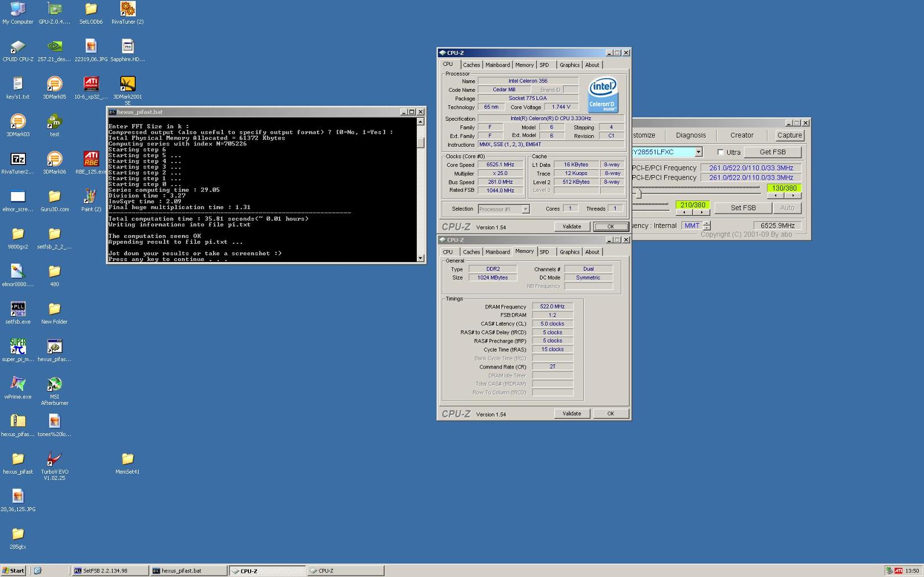Click OK in upper CPU-Z window
Viewport: 924px width, 577px height.
click(610, 226)
